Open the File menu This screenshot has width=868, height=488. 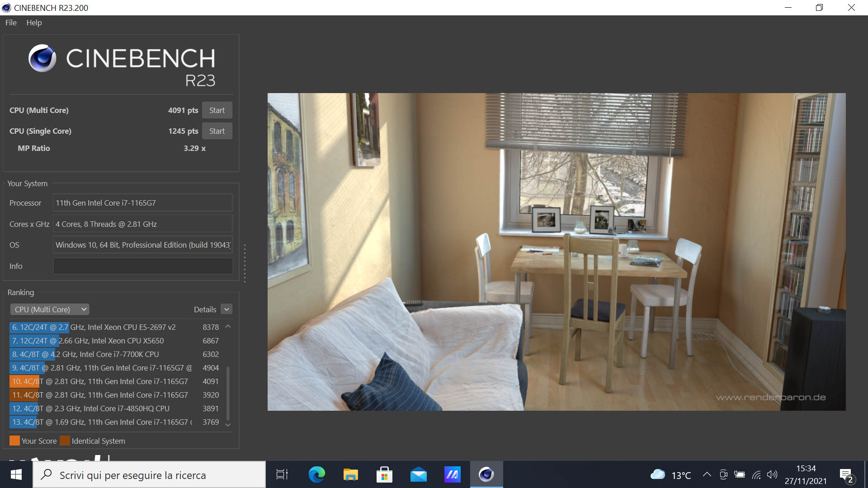point(11,23)
